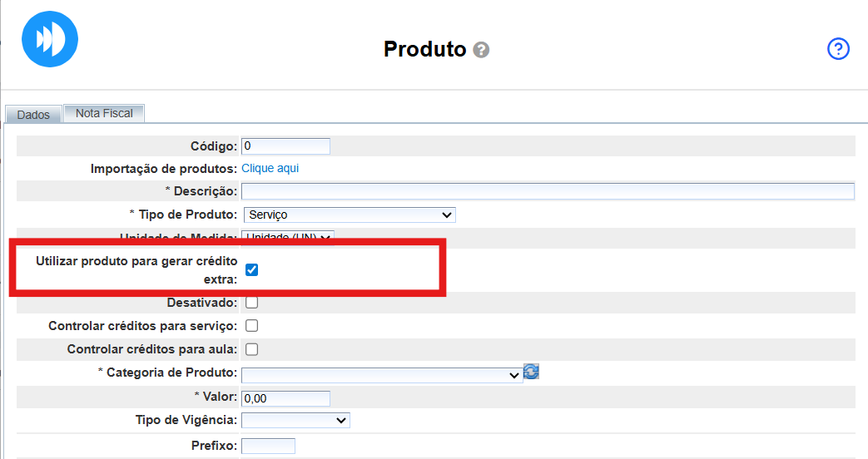Uncheck Utilizar produto para gerar crédito extra
This screenshot has height=459, width=868.
(252, 269)
